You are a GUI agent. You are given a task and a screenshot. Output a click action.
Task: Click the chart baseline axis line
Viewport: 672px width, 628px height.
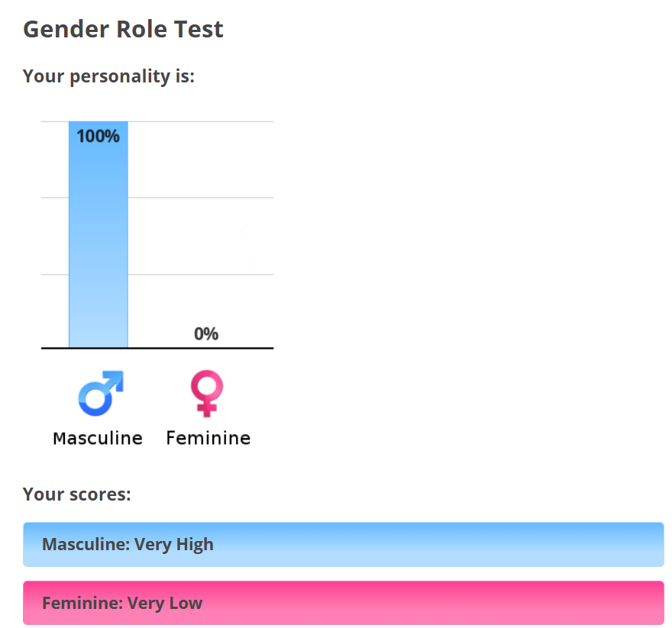157,348
